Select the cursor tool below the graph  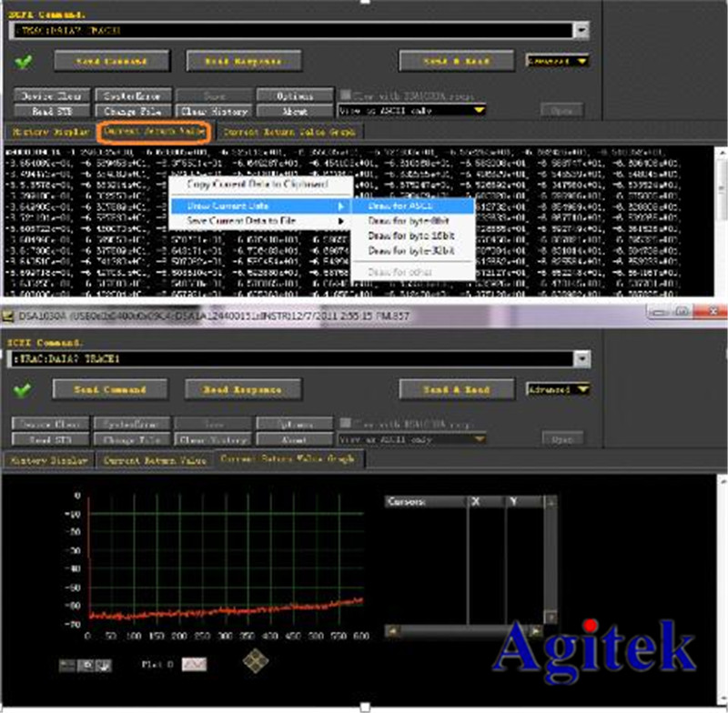66,666
